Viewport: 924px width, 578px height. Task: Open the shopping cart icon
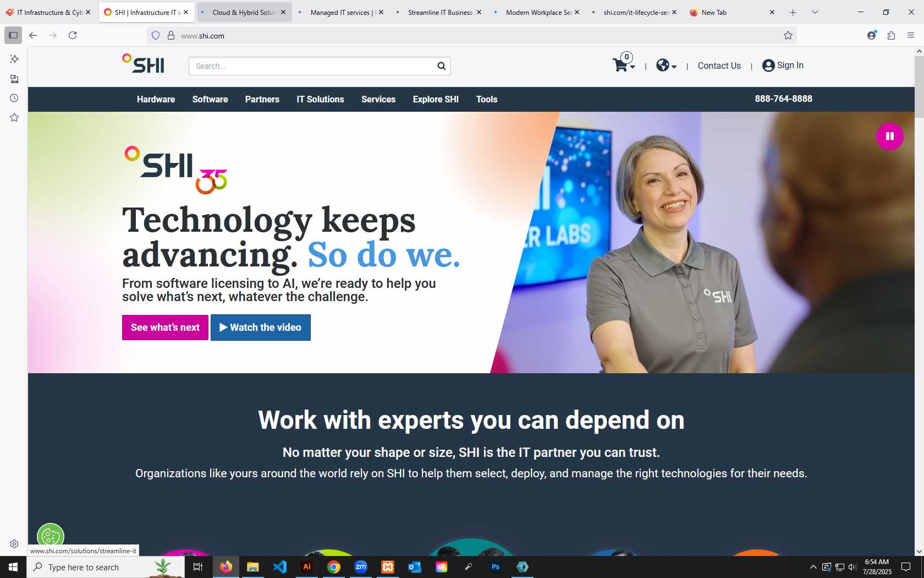click(623, 64)
